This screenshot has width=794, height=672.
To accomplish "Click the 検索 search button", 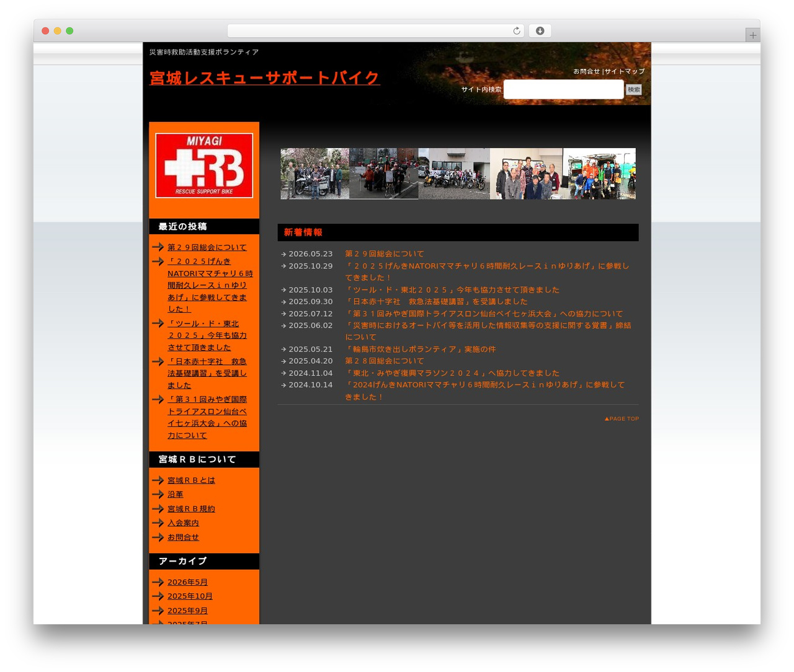I will (633, 89).
